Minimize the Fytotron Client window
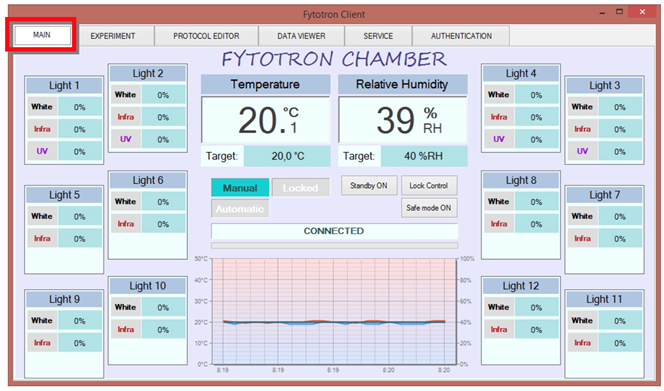 (x=602, y=13)
